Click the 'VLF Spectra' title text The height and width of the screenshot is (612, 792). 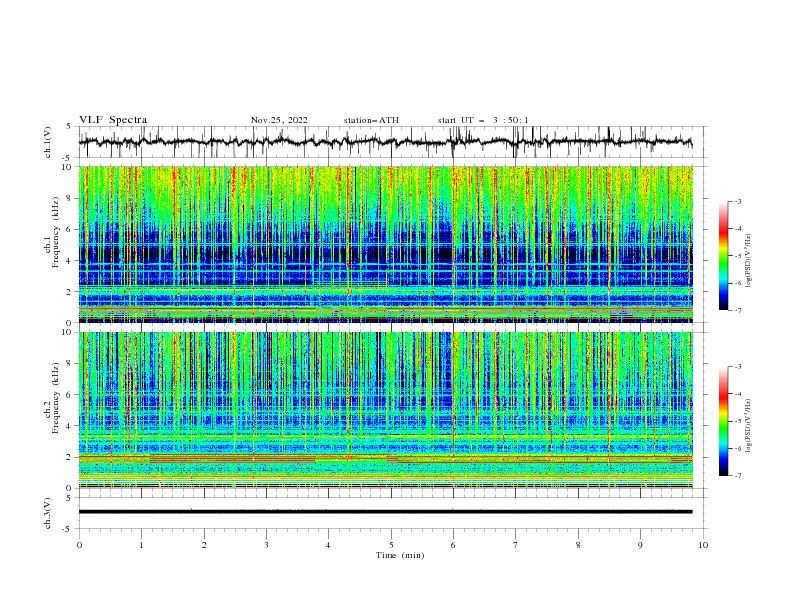(x=113, y=120)
